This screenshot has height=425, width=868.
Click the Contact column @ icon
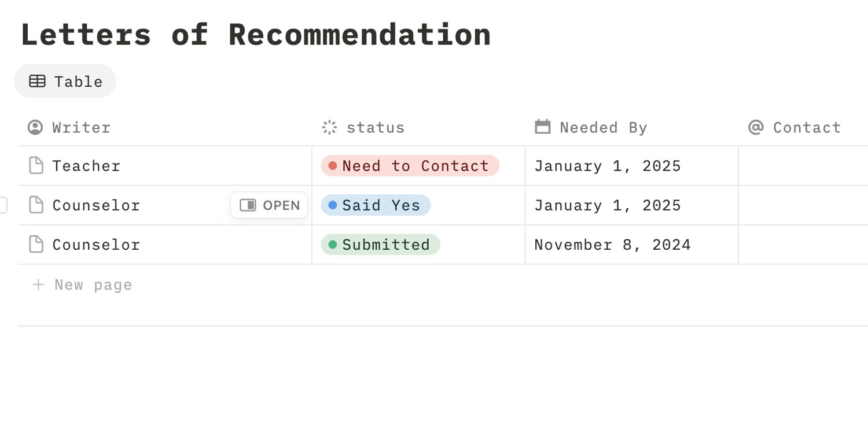756,127
